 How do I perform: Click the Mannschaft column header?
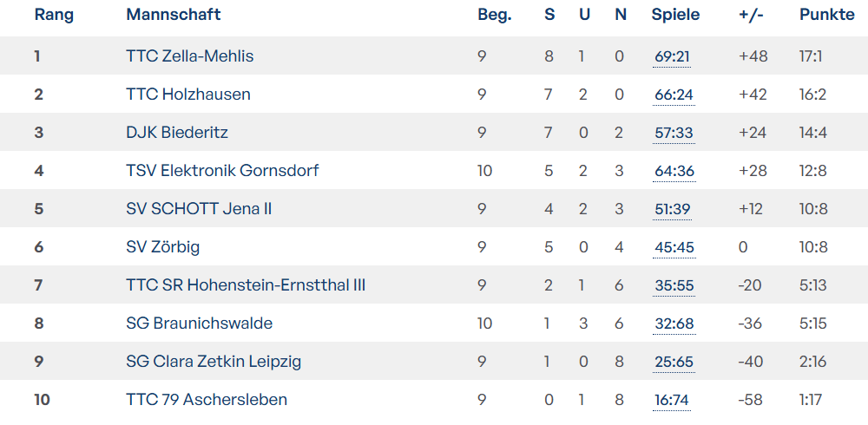tap(173, 15)
